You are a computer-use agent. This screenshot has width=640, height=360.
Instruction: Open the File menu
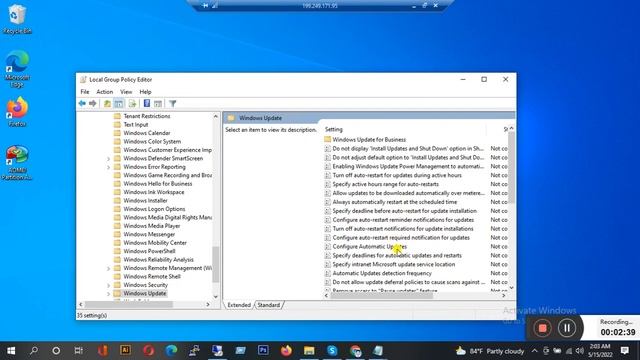click(85, 92)
